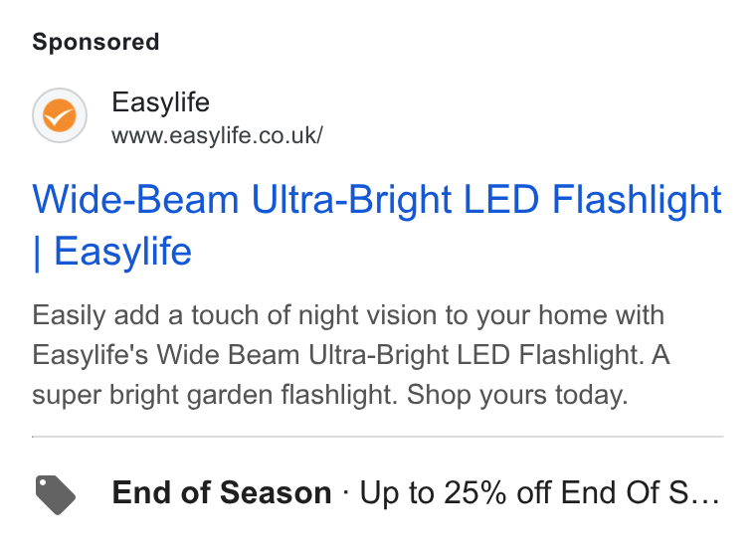The image size is (756, 553).
Task: Open the www.easylife.co.uk/ display URL
Action: click(x=217, y=135)
